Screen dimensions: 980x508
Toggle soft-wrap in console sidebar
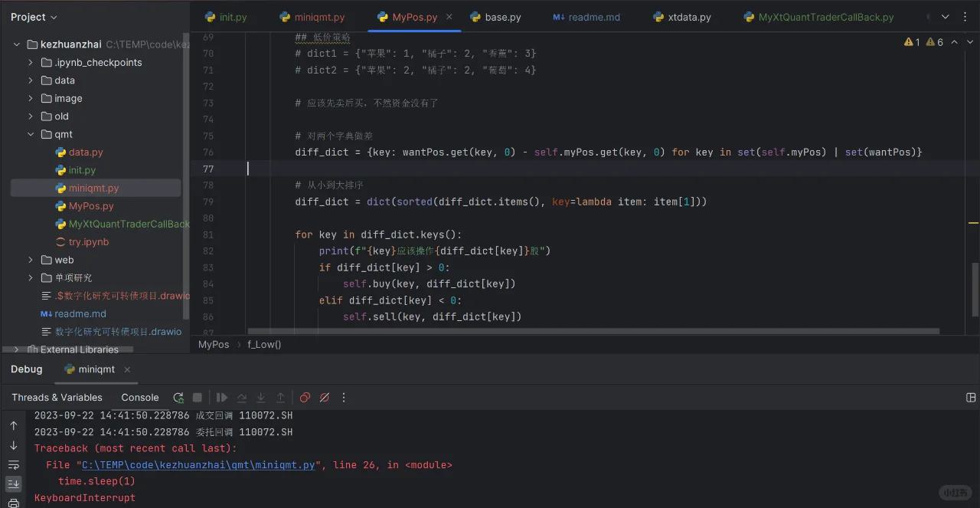14,465
